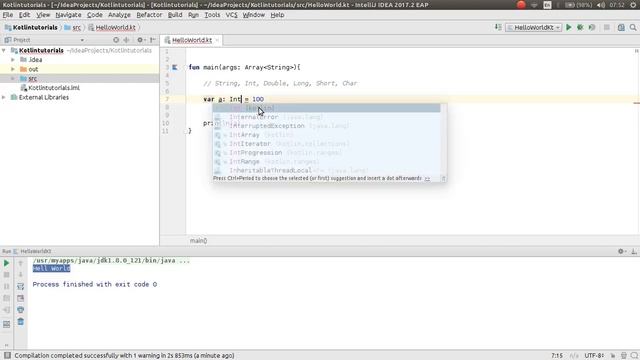Image resolution: width=640 pixels, height=360 pixels.
Task: Choose IntArray from completion list
Action: [327, 135]
